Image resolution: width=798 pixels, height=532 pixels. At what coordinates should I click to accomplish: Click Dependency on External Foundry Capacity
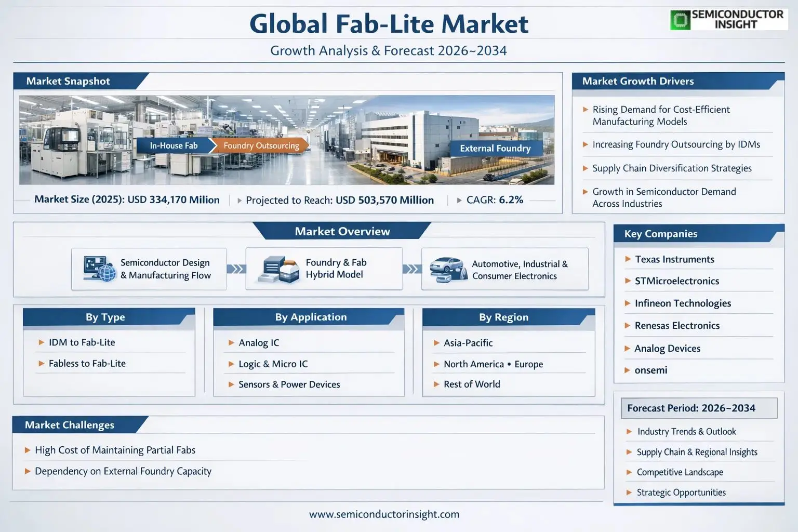[123, 471]
